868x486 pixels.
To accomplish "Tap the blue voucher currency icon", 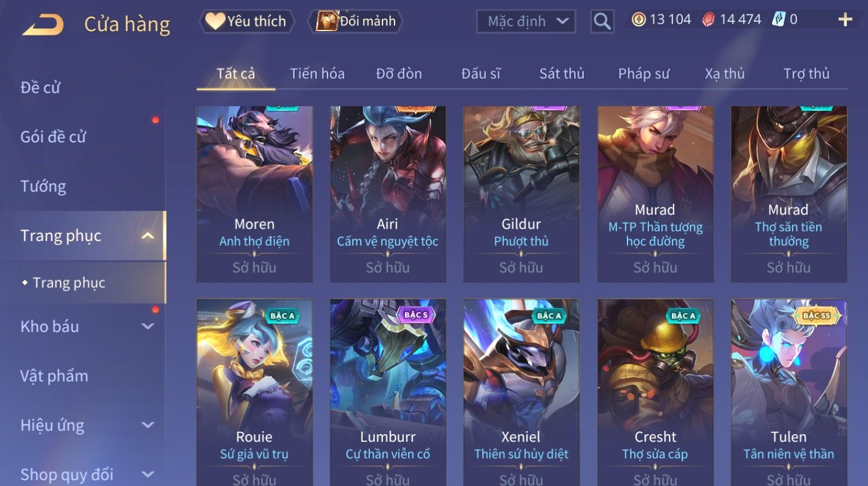I will click(779, 20).
